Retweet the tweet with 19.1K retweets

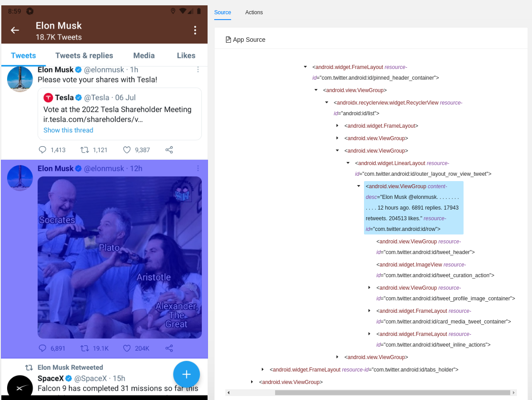click(84, 348)
